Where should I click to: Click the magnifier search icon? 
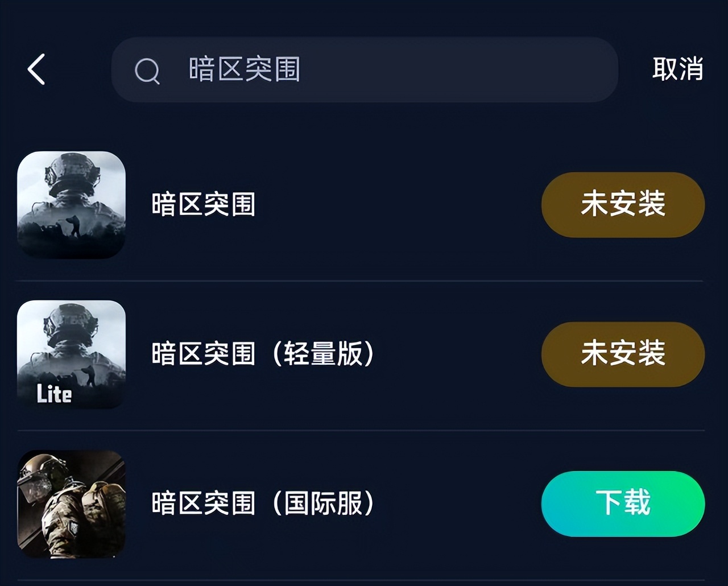coord(147,71)
